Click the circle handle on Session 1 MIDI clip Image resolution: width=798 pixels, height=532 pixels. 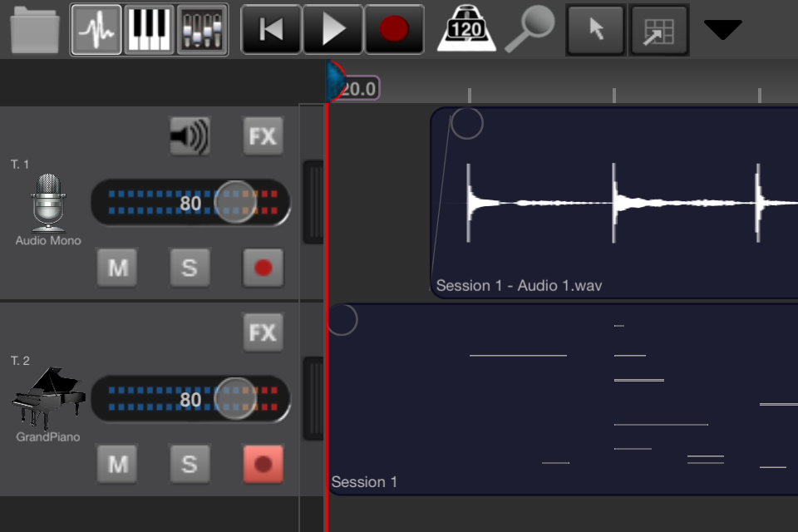(342, 320)
